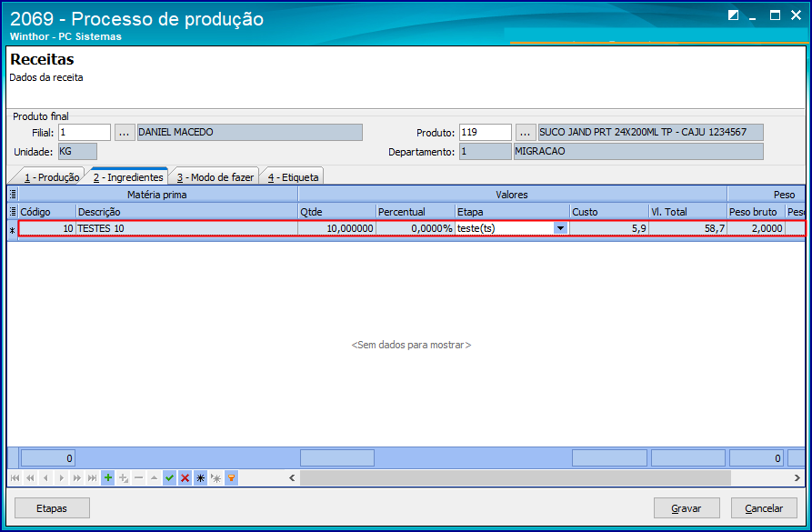
Task: Select the 2 - Ingredientes tab
Action: (128, 177)
